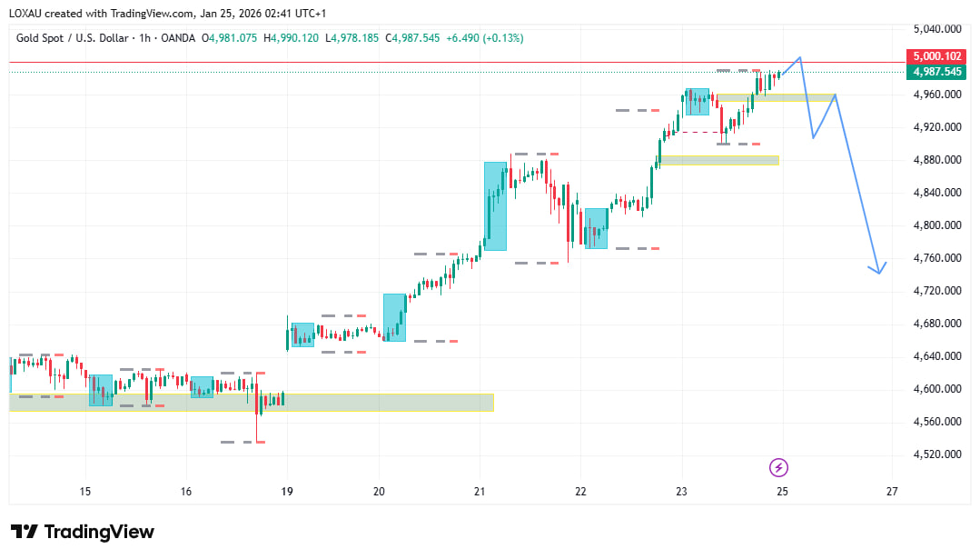
Task: Click the TradingView logo icon
Action: tap(24, 532)
